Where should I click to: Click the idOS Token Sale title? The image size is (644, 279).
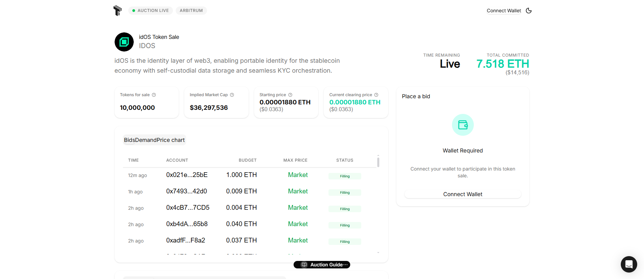tap(159, 37)
